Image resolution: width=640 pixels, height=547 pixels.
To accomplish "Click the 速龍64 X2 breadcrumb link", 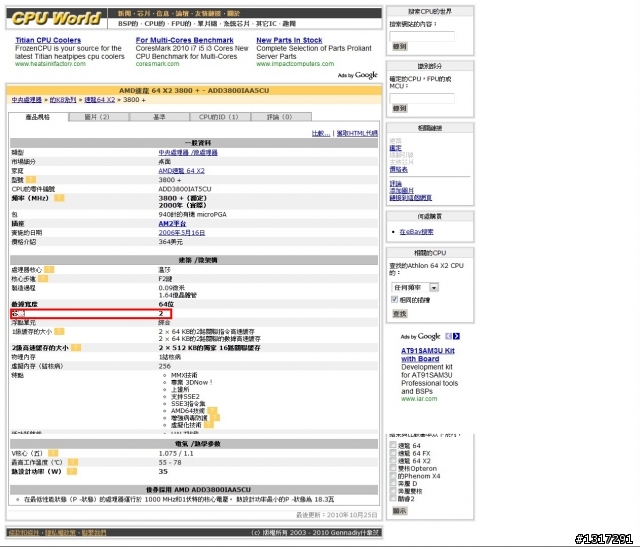I will point(100,100).
